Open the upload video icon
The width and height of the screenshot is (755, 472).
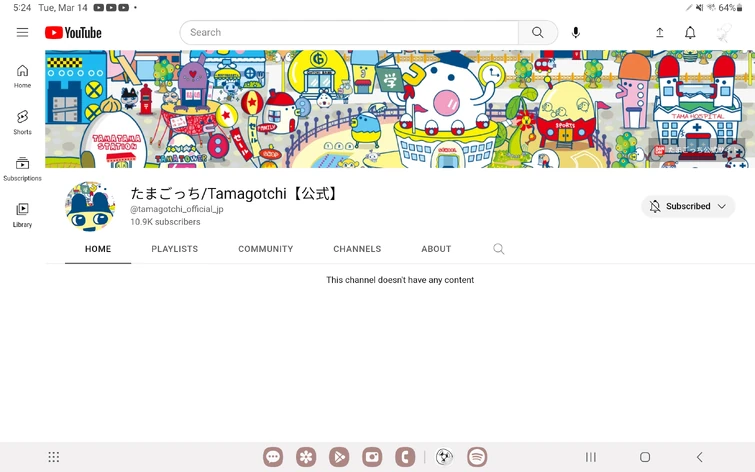(x=660, y=32)
